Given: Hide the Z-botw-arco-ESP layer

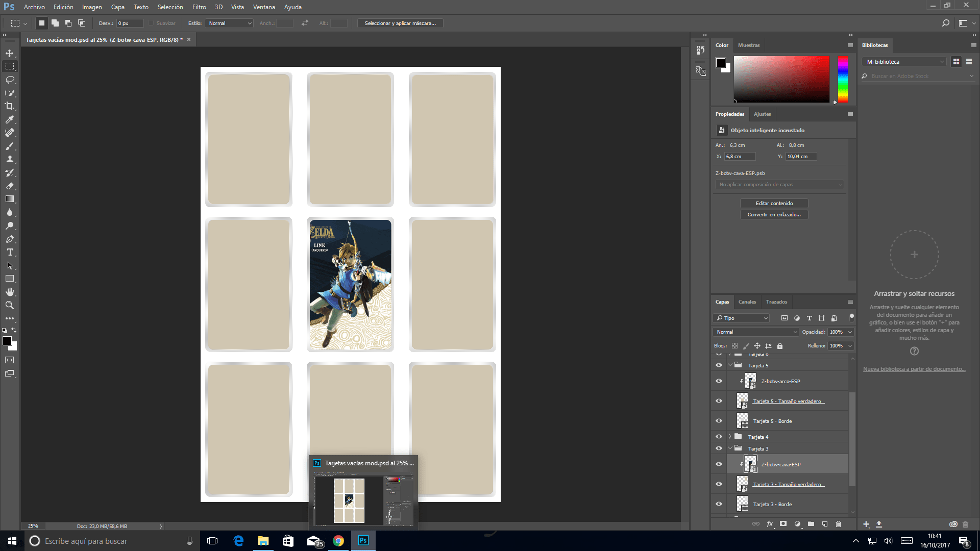Looking at the screenshot, I should tap(719, 381).
